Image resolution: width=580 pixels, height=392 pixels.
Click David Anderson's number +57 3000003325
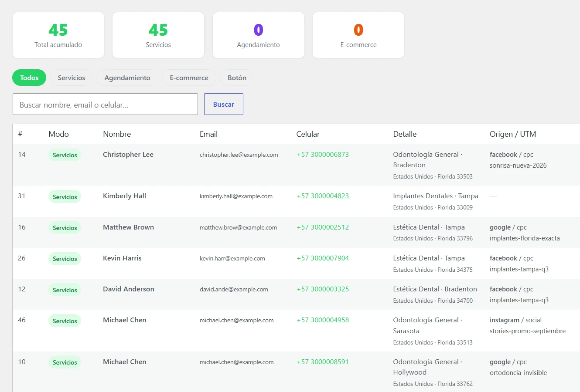(x=323, y=289)
